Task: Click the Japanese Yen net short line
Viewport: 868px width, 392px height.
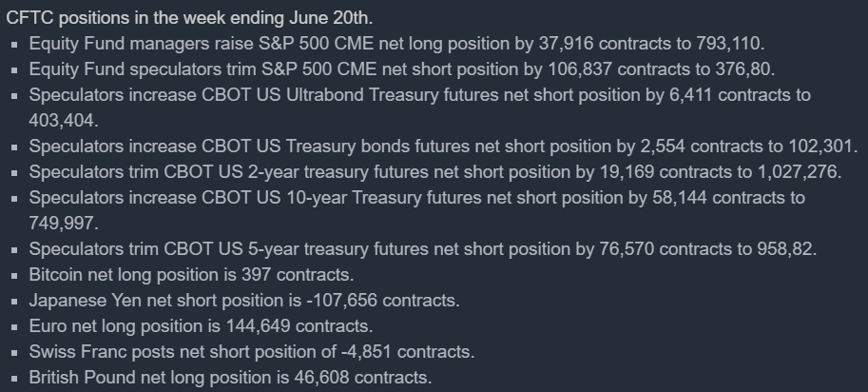Action: tap(244, 301)
